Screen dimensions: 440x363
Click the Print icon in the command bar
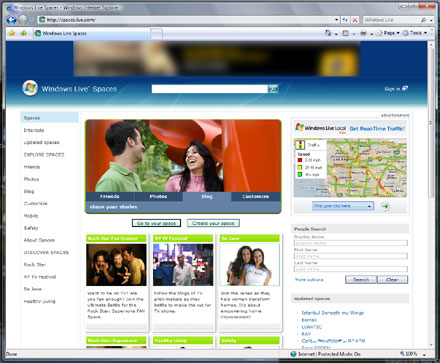tap(363, 33)
